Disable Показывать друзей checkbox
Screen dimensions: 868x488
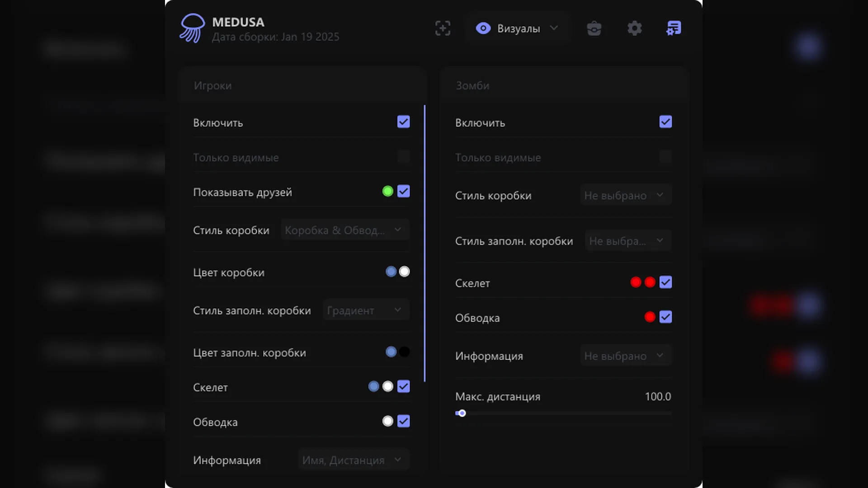pos(403,192)
